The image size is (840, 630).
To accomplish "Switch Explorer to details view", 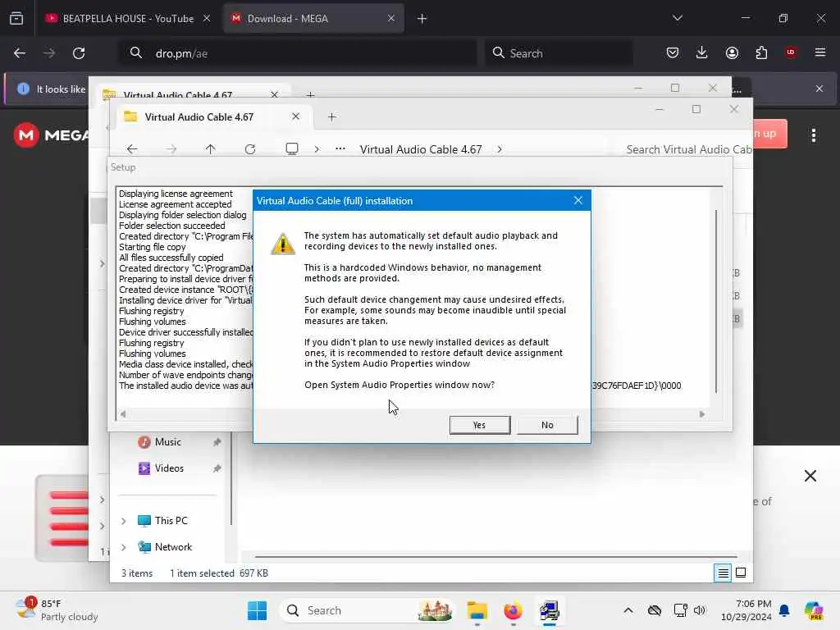I will pyautogui.click(x=723, y=573).
